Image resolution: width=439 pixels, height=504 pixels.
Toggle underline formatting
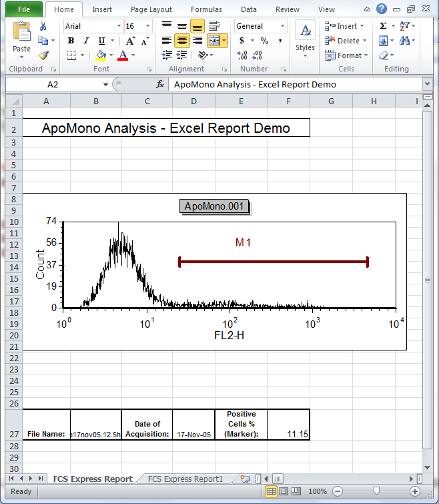pyautogui.click(x=101, y=41)
